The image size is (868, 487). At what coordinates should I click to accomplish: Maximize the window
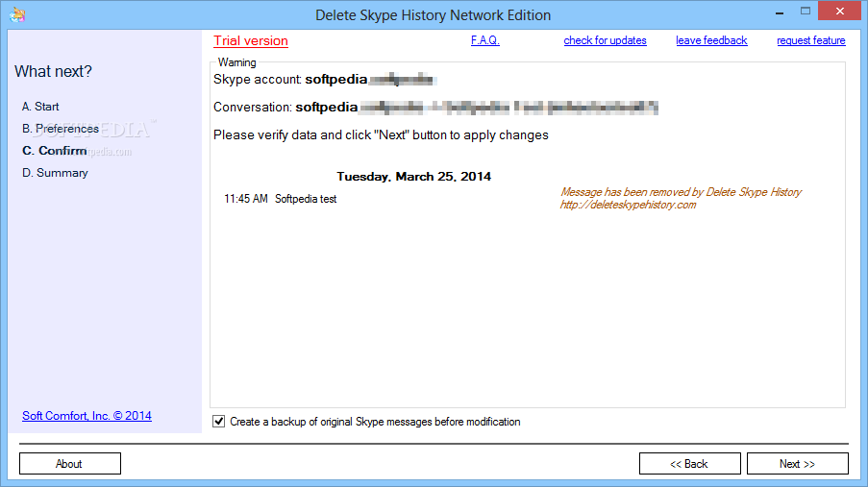806,12
